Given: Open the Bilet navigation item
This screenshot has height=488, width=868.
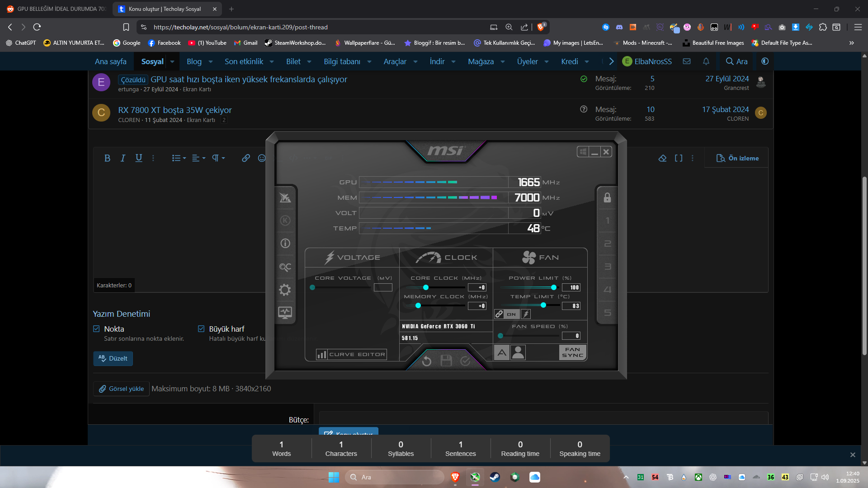Looking at the screenshot, I should tap(293, 61).
